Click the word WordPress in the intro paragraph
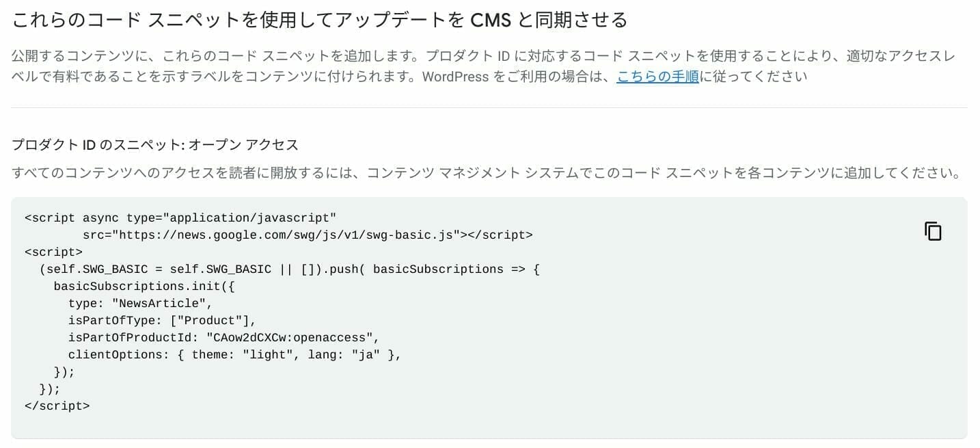980x448 pixels. 455,77
